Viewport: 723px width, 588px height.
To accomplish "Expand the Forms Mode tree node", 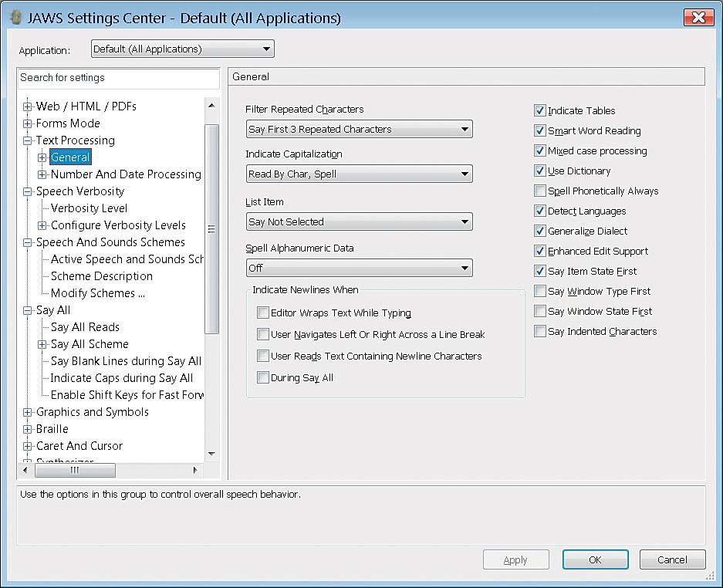I will 28,123.
